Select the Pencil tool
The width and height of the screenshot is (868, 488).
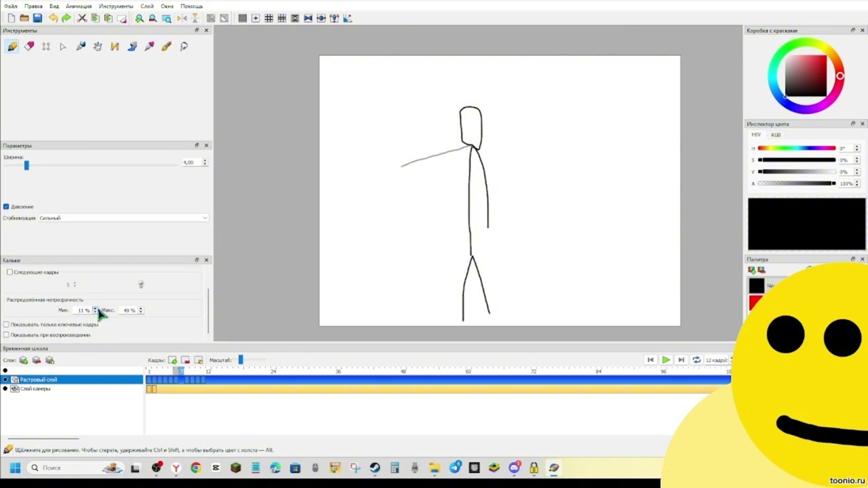pos(12,46)
